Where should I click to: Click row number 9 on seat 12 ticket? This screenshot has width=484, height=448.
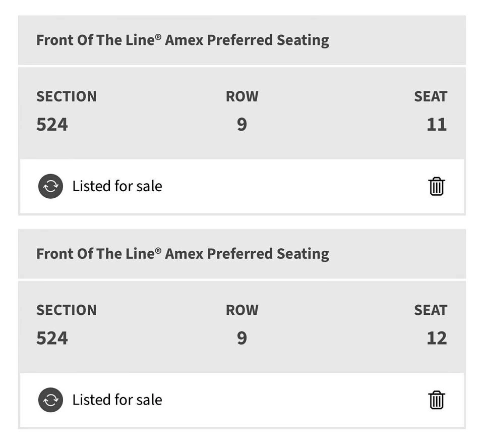pyautogui.click(x=242, y=338)
